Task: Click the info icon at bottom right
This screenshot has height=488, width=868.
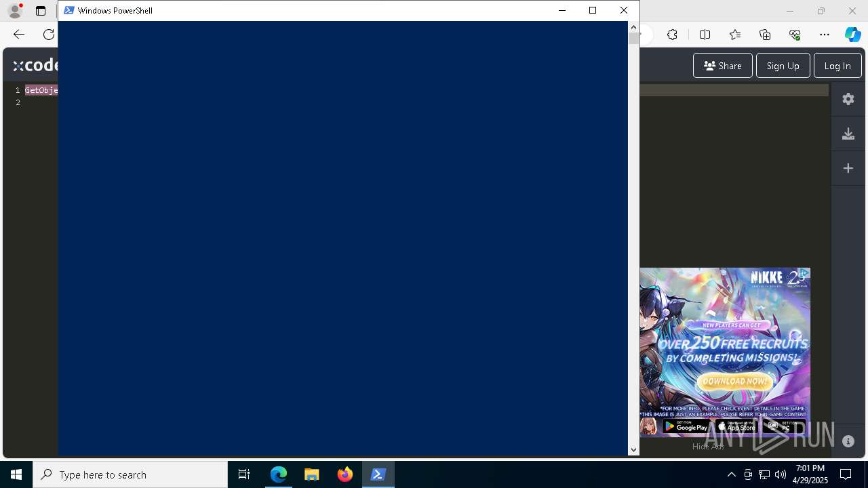Action: 848,441
